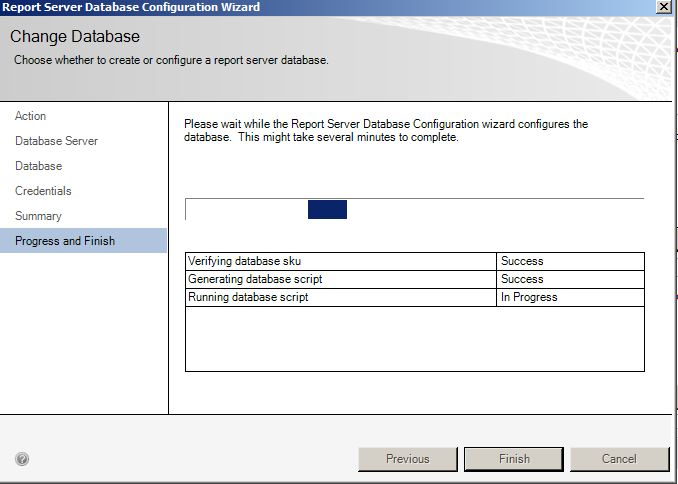The height and width of the screenshot is (484, 678).
Task: Click 'Running database script' row text
Action: coord(248,297)
